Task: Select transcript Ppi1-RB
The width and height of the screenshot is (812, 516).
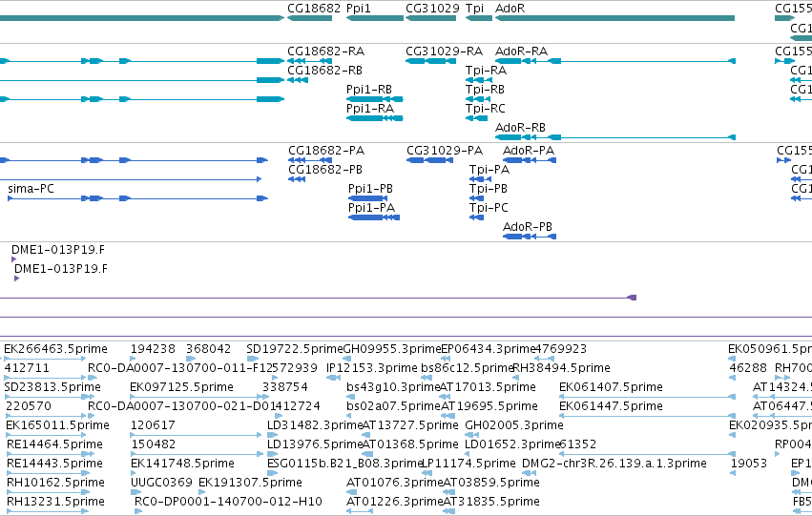Action: click(375, 99)
